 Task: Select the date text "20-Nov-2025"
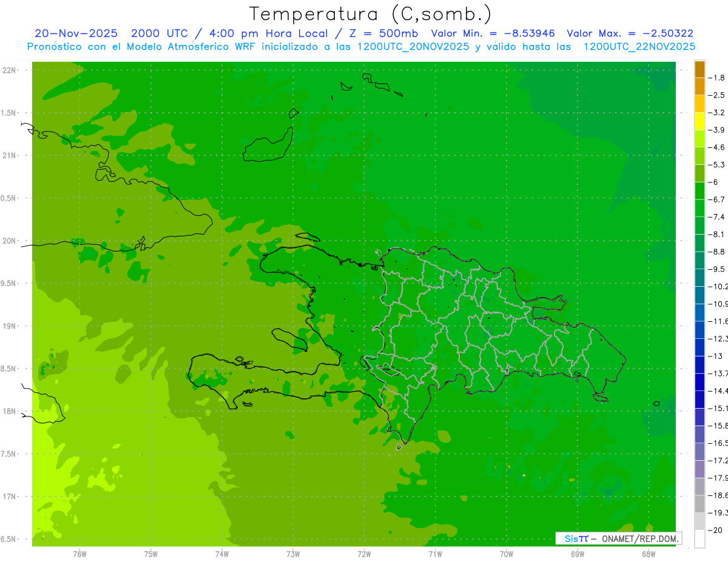coord(76,33)
